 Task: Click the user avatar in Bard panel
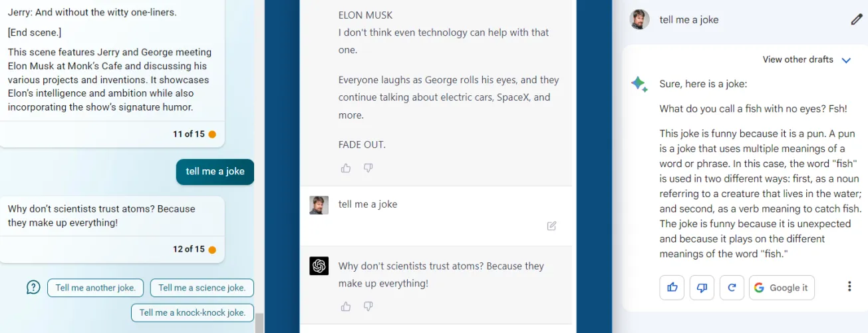[639, 19]
